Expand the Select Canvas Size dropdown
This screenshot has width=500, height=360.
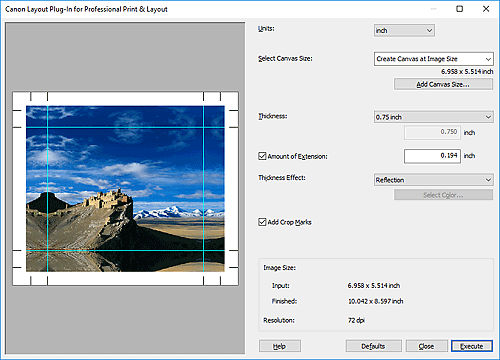coord(433,59)
